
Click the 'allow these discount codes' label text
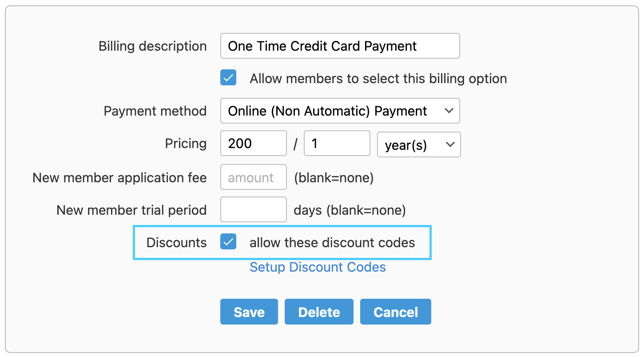pos(332,242)
